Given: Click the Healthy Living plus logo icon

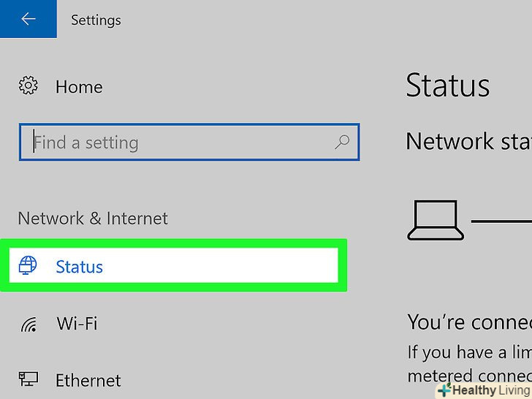Looking at the screenshot, I should 444,390.
